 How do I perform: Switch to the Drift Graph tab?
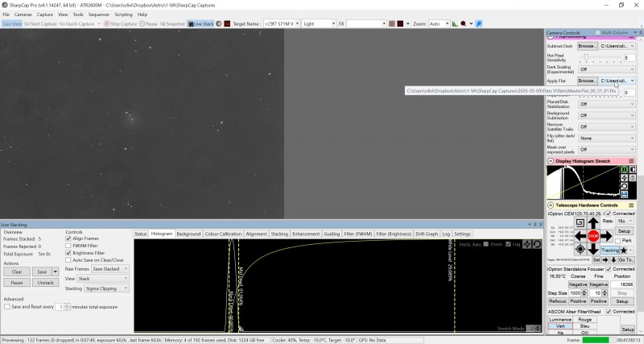(427, 234)
